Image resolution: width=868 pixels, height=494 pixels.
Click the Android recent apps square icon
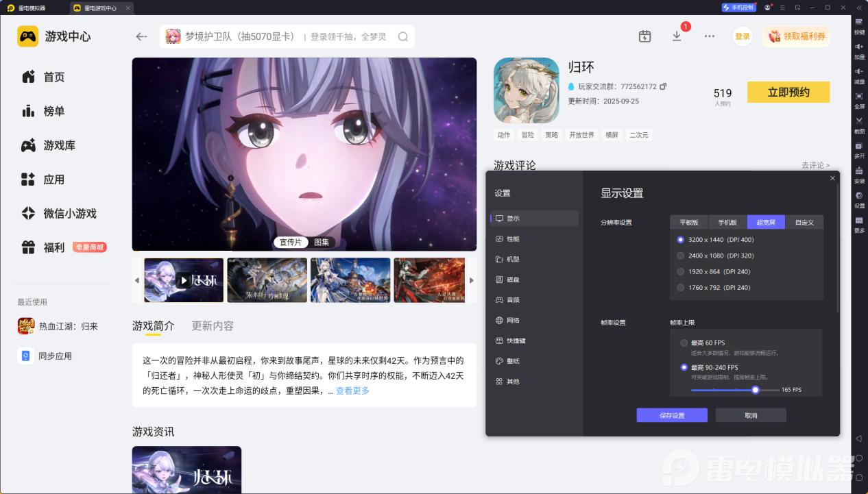point(858,478)
